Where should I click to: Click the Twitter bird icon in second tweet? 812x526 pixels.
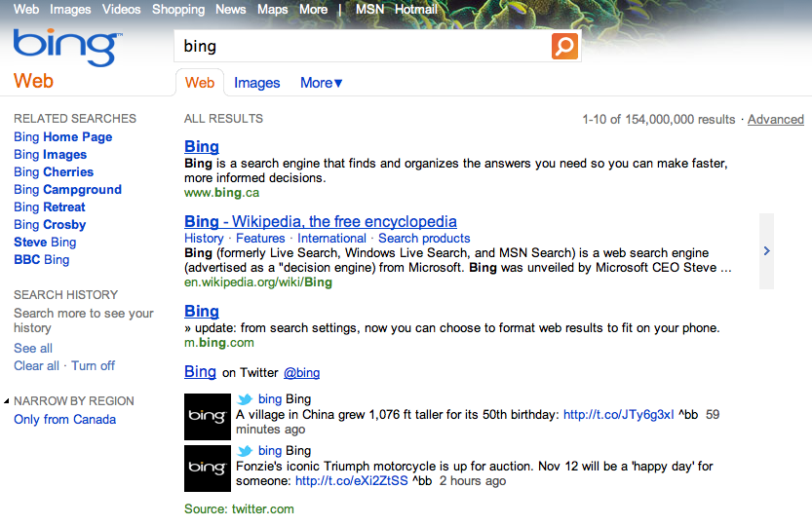pyautogui.click(x=245, y=451)
